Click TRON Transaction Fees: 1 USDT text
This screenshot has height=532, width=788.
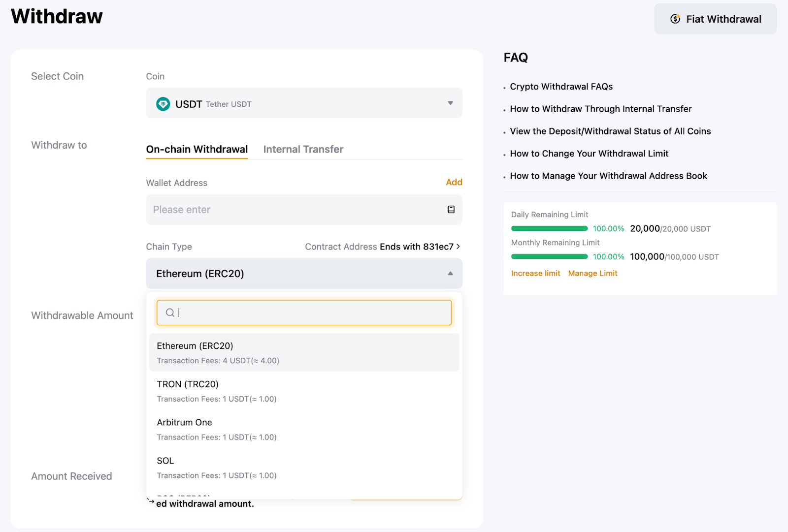[x=217, y=399]
